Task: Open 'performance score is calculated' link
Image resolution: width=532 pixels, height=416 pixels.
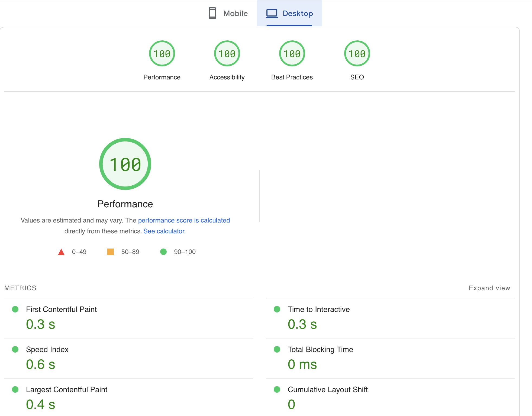Action: (184, 220)
